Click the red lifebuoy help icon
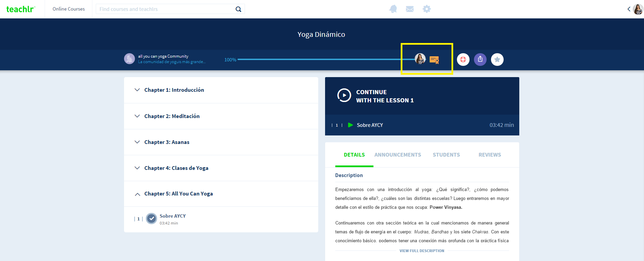The image size is (644, 261). pos(463,60)
